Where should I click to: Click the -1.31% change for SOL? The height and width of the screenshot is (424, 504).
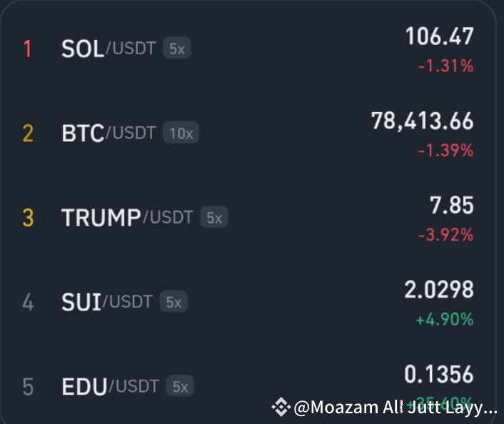click(446, 66)
